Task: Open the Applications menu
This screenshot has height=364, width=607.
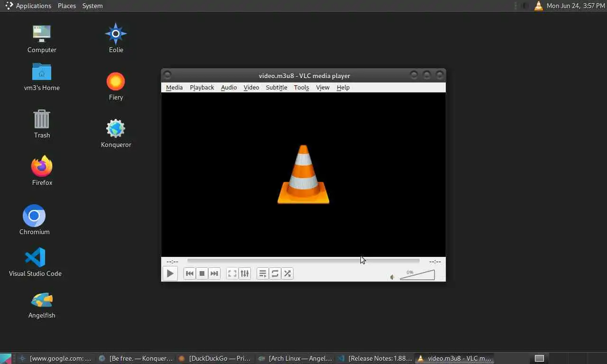Action: (x=28, y=6)
